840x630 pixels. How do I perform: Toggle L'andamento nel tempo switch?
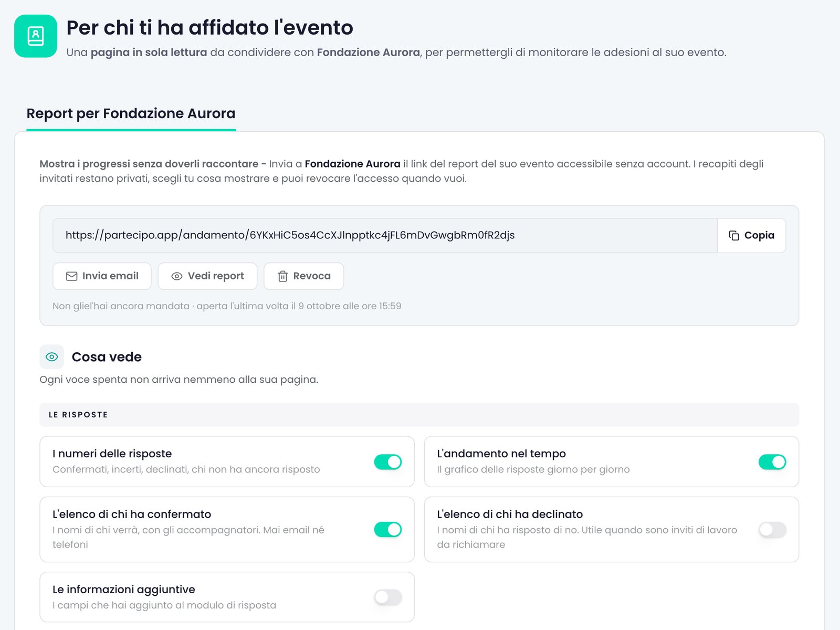(x=772, y=462)
